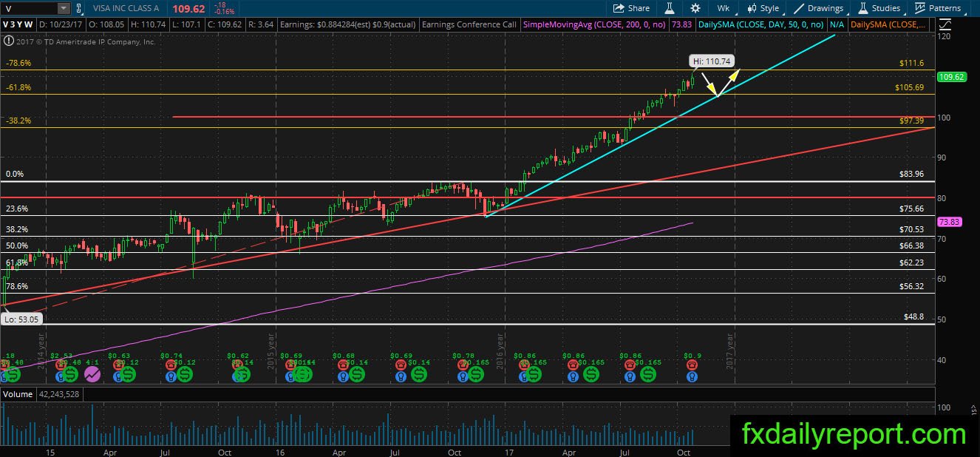Click the purple 4:1 stock split icon
980x457 pixels.
point(92,375)
